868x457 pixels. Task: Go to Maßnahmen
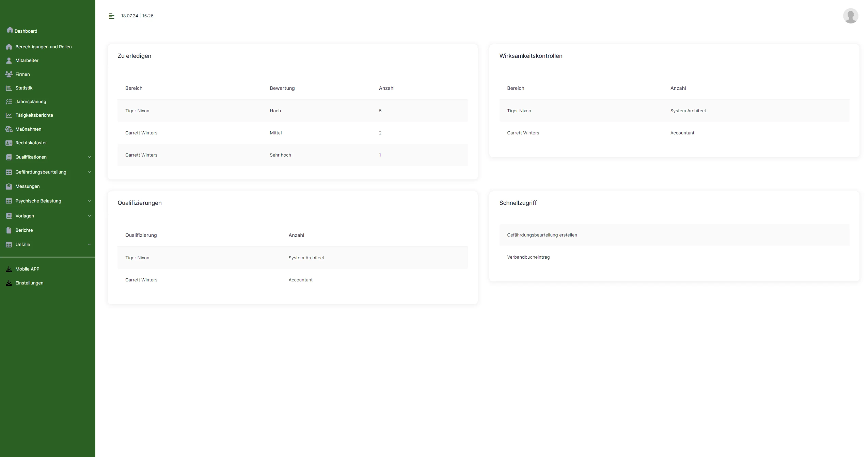coord(28,129)
